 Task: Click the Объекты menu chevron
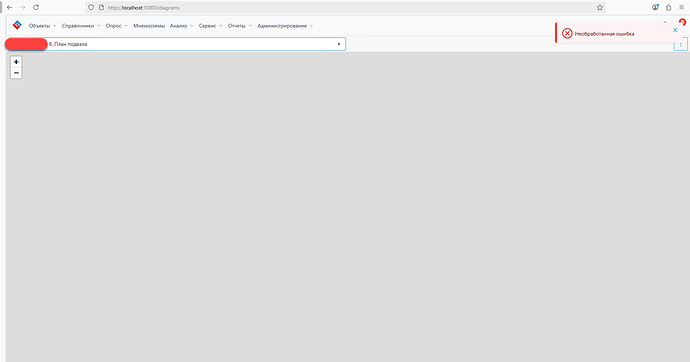pyautogui.click(x=55, y=26)
